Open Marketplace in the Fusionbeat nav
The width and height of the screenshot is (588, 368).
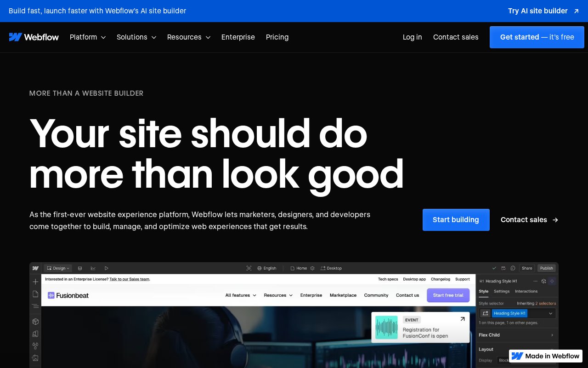[343, 295]
